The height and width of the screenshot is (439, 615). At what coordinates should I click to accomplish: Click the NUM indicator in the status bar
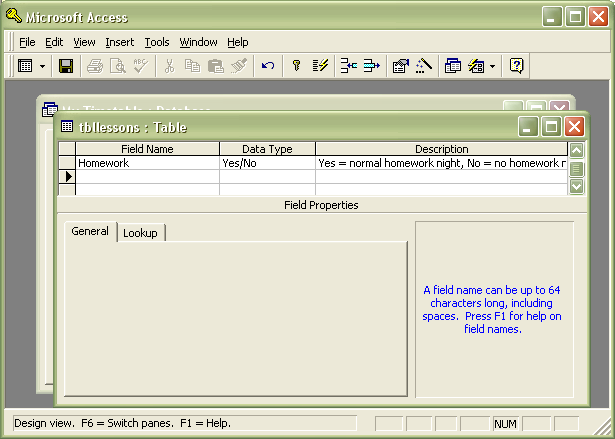(x=505, y=424)
